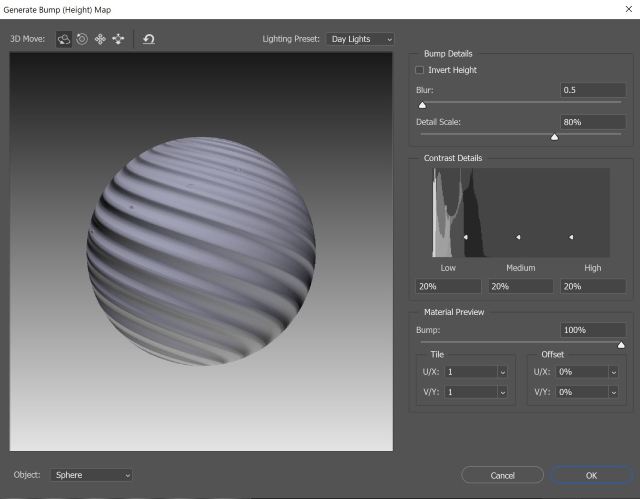Select the 3D pan move tool
640x499 pixels.
coord(100,39)
